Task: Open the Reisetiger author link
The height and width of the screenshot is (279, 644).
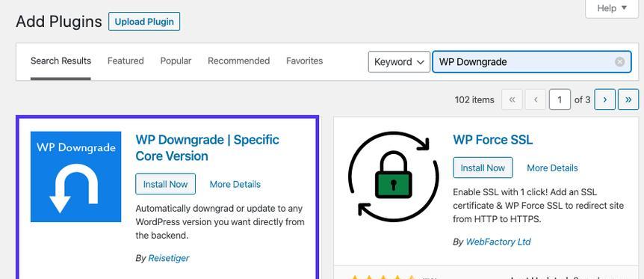Action: [x=169, y=258]
